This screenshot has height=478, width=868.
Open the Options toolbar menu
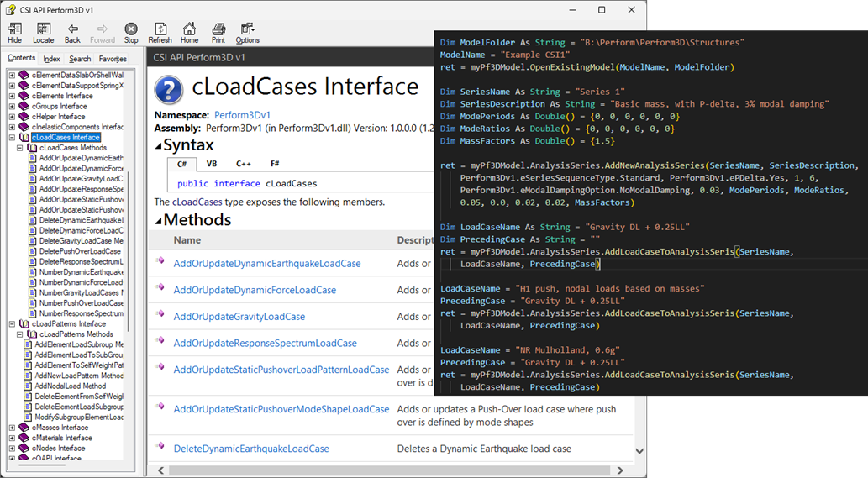click(x=247, y=33)
